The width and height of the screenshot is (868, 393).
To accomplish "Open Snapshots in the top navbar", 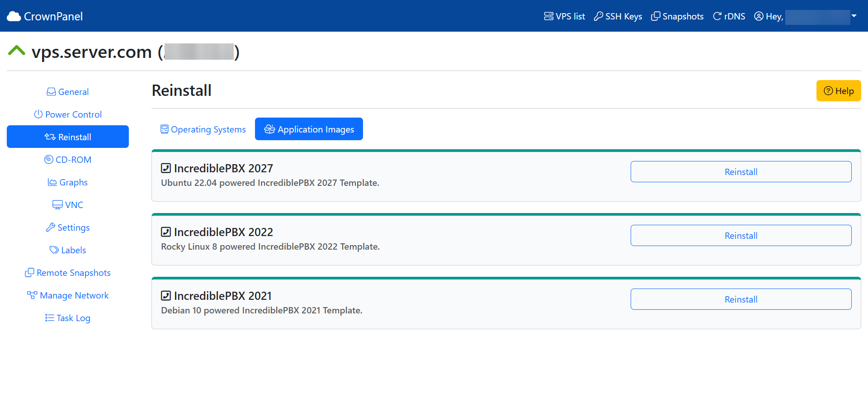I will click(677, 16).
